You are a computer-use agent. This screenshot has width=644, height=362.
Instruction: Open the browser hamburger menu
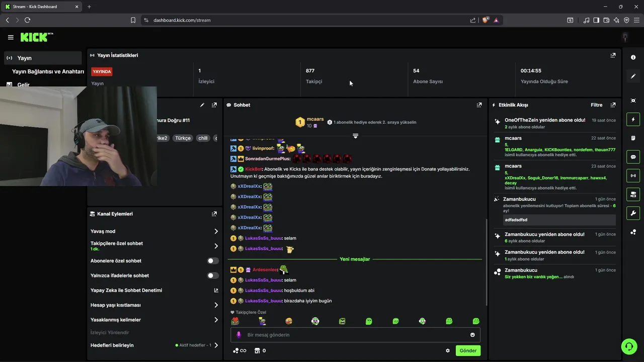tap(636, 20)
